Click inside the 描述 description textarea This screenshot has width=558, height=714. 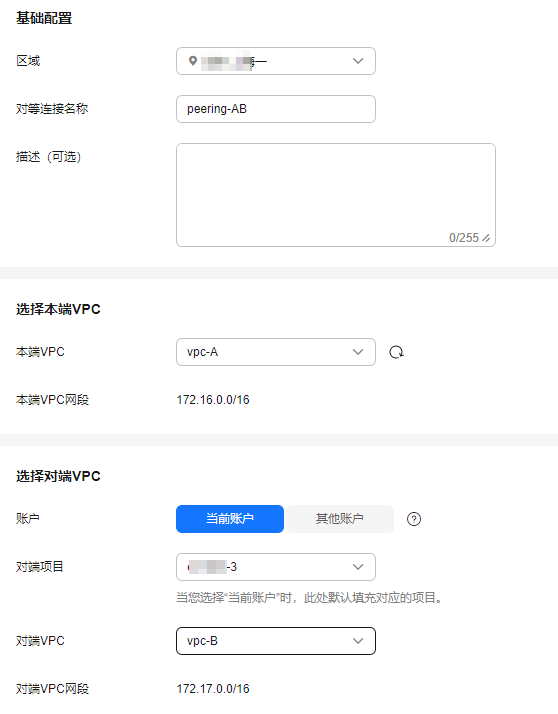[x=336, y=195]
